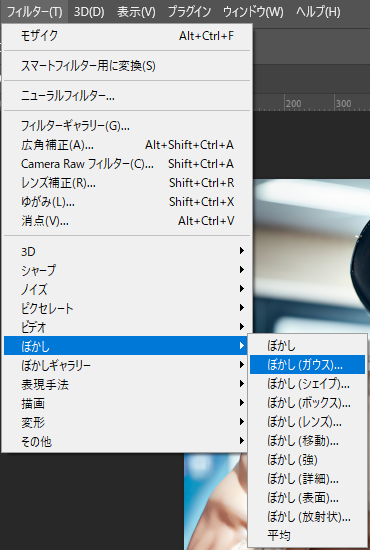Image resolution: width=370 pixels, height=550 pixels.
Task: Expand the ぼかしギャラリー submenu
Action: pos(127,365)
